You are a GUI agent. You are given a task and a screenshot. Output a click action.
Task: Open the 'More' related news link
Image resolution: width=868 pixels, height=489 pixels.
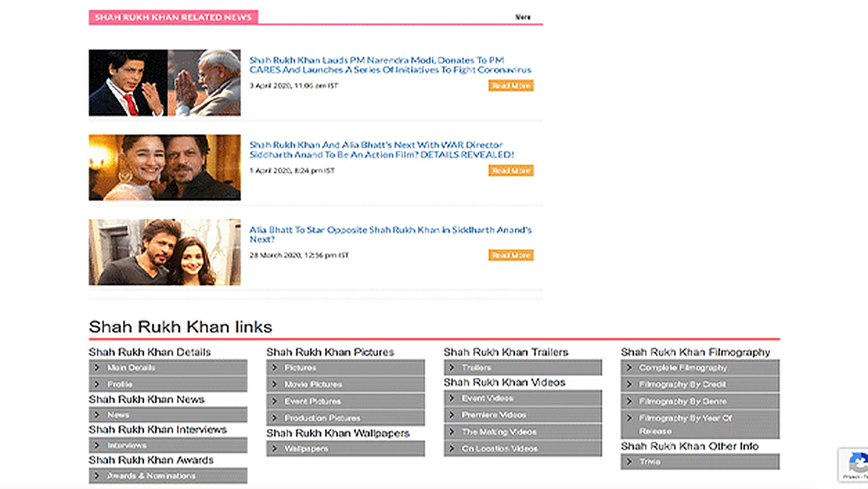522,17
